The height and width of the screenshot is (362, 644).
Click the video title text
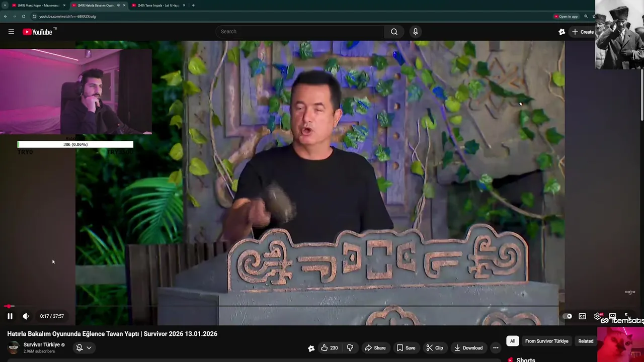click(112, 334)
